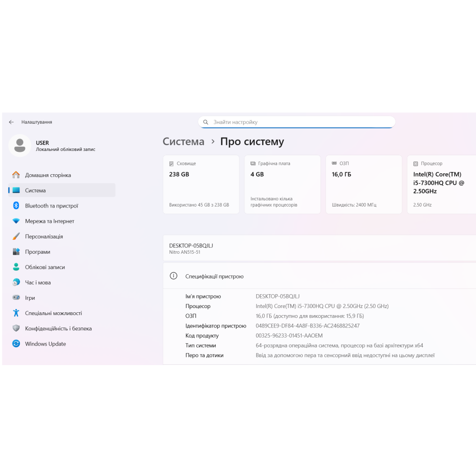Image resolution: width=476 pixels, height=476 pixels.
Task: Click the Home page house icon
Action: (16, 175)
